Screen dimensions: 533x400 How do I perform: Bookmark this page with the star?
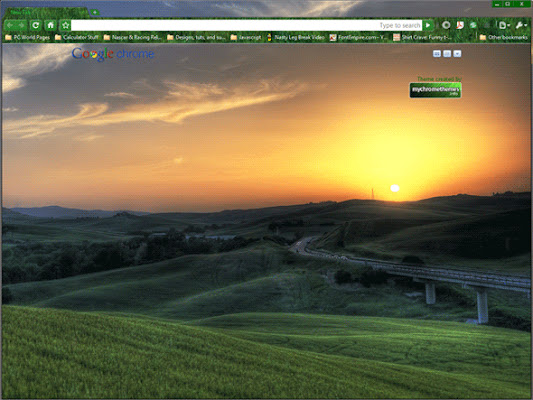65,25
